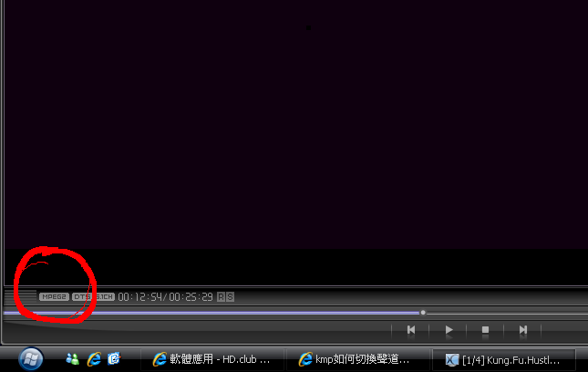The width and height of the screenshot is (588, 372).
Task: Switch to the [1/4] Kung.Fu.Hustl player window
Action: pos(503,360)
